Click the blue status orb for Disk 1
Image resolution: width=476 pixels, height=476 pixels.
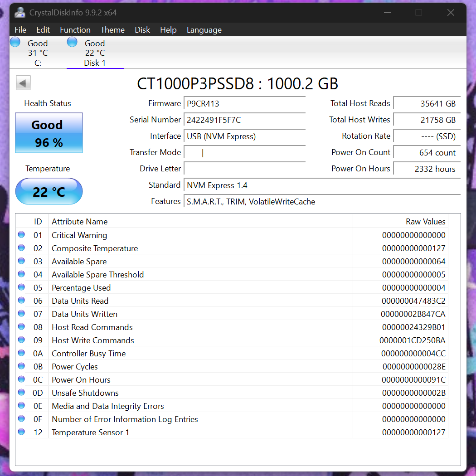click(x=72, y=42)
